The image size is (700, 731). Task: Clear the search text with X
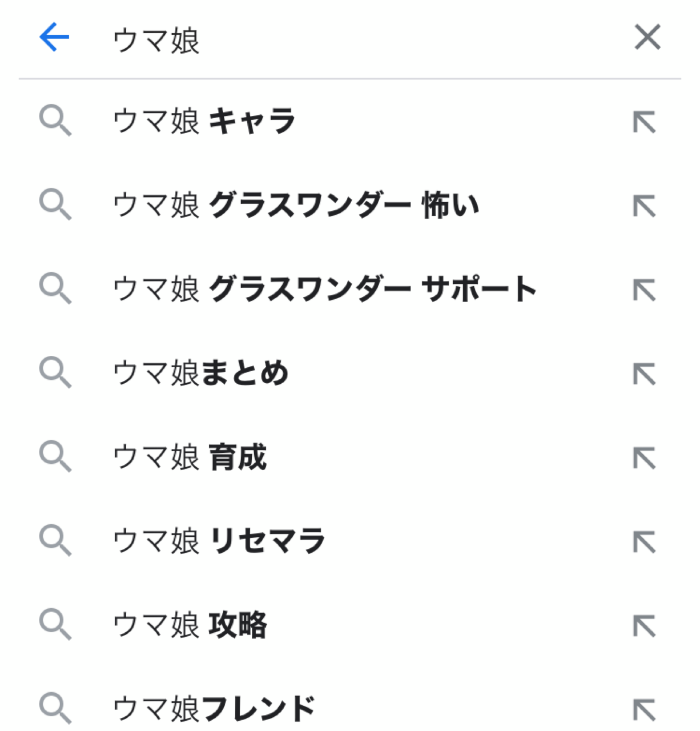647,38
